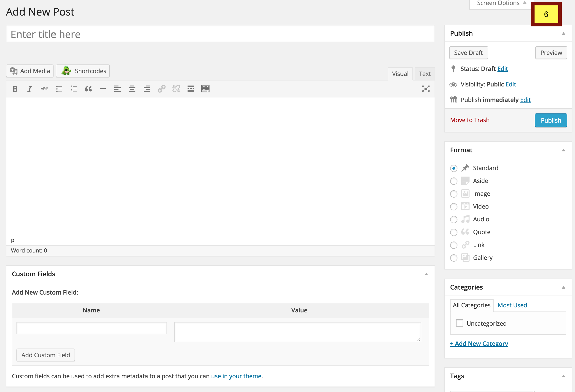This screenshot has height=392, width=575.
Task: Show the toolbar toggle kitchen sink
Action: point(205,89)
